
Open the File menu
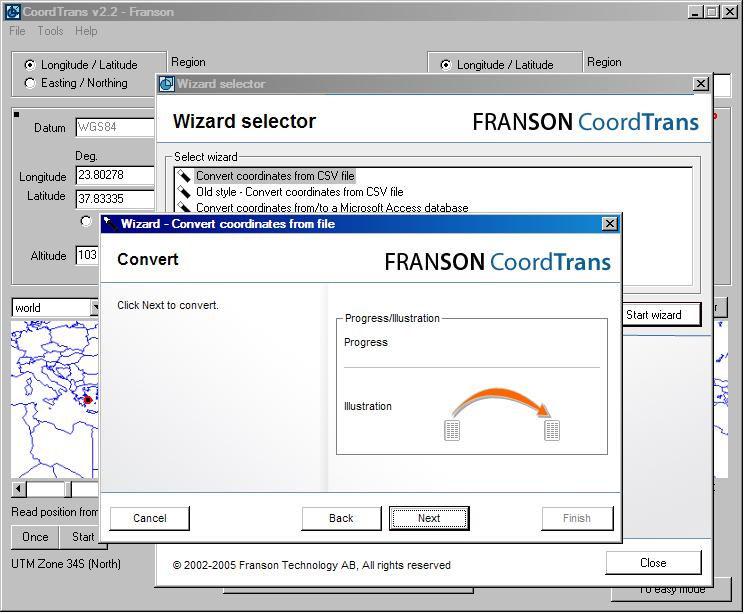17,31
